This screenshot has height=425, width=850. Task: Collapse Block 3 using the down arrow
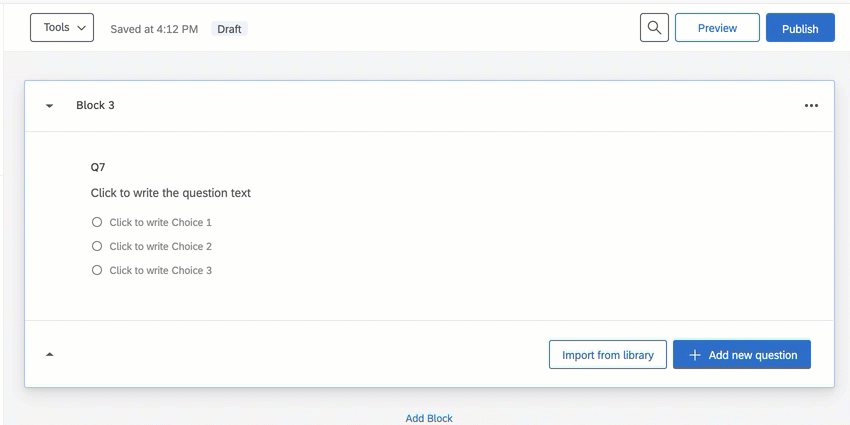pos(49,106)
